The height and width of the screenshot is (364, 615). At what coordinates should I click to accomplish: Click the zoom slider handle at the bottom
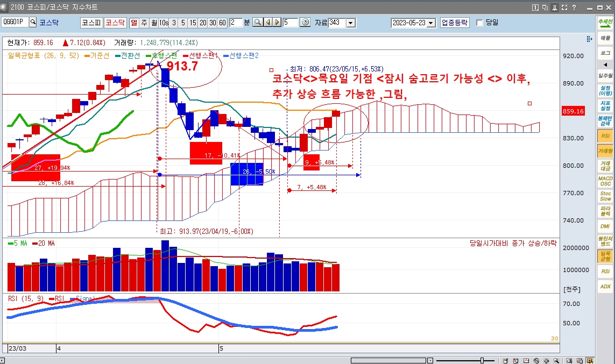(482, 360)
